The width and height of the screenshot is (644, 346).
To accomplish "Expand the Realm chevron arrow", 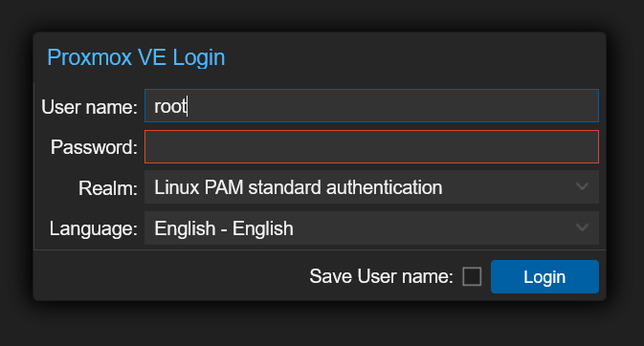I will pos(582,186).
